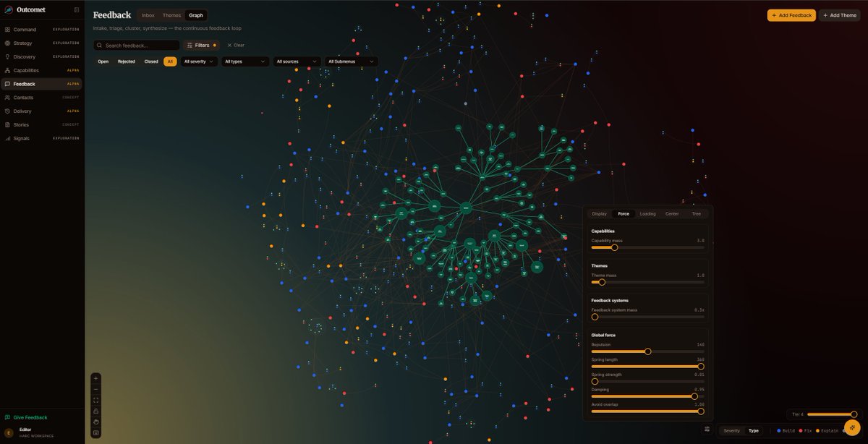Select the Rejected status filter
The width and height of the screenshot is (868, 444).
[x=127, y=61]
